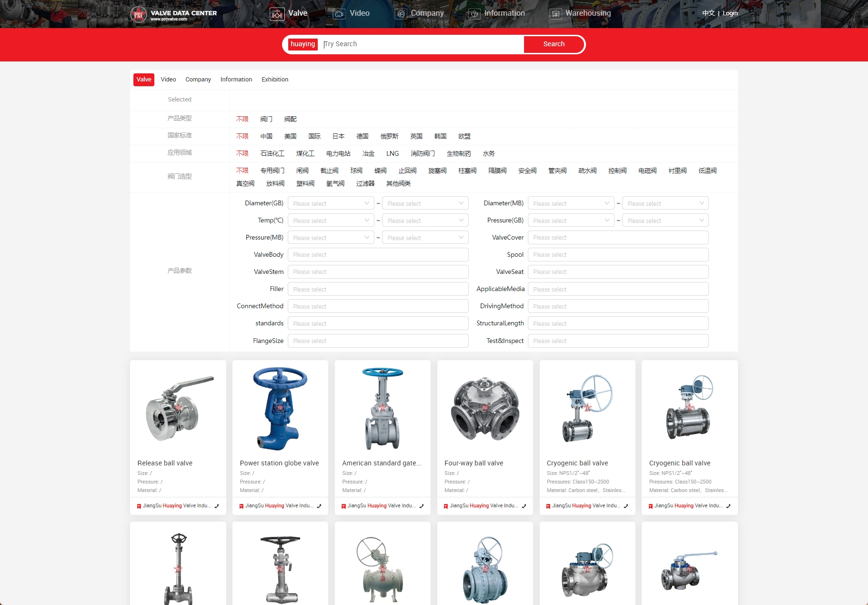Click the Information icon in header
This screenshot has height=605, width=868.
[x=474, y=14]
